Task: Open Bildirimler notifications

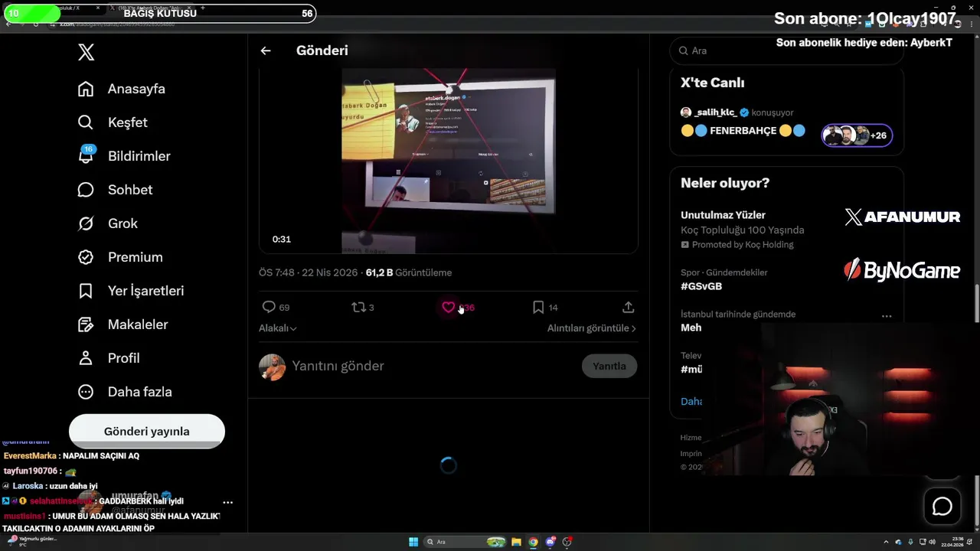Action: pyautogui.click(x=124, y=156)
